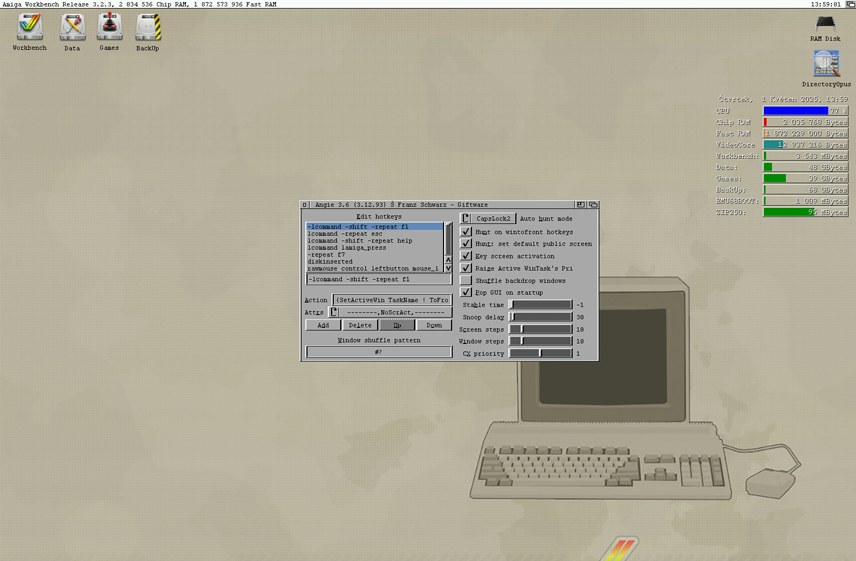Open the Data drive icon
Viewport: 856px width, 561px height.
[72, 28]
